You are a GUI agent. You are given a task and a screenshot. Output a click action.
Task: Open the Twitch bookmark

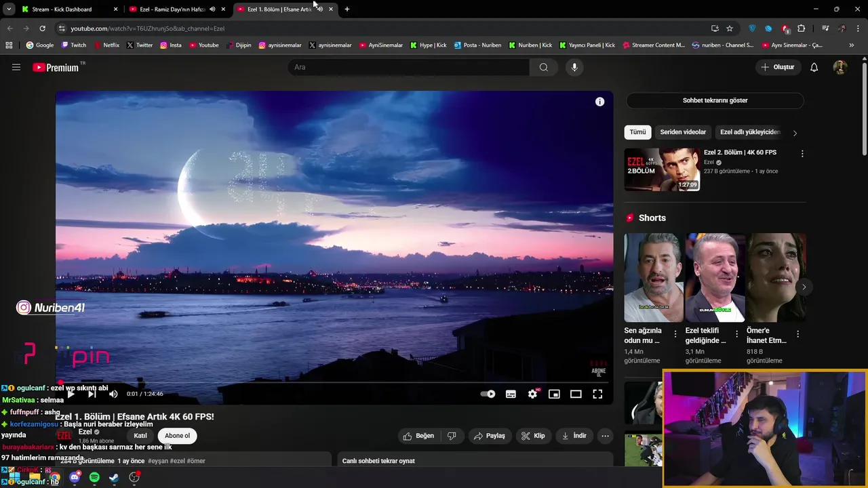pos(74,45)
